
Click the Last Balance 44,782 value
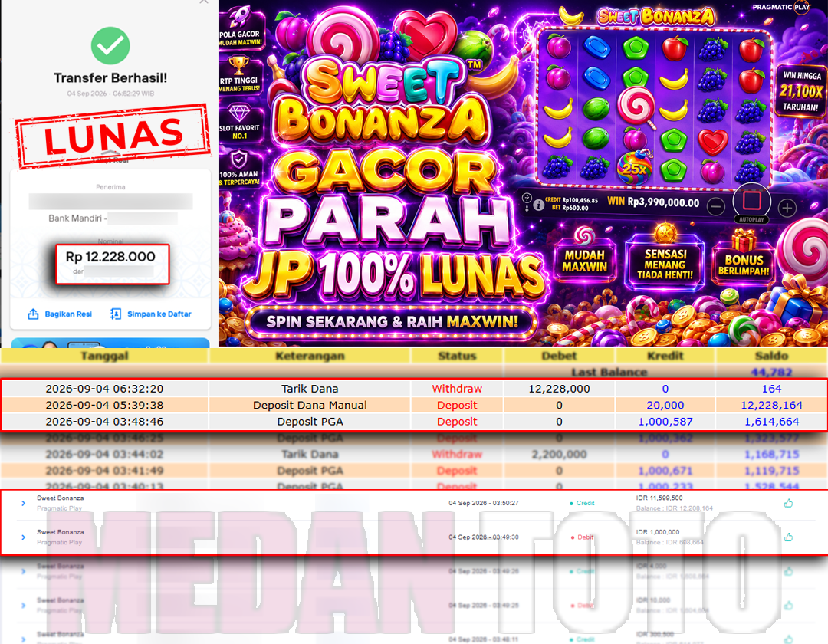point(771,372)
